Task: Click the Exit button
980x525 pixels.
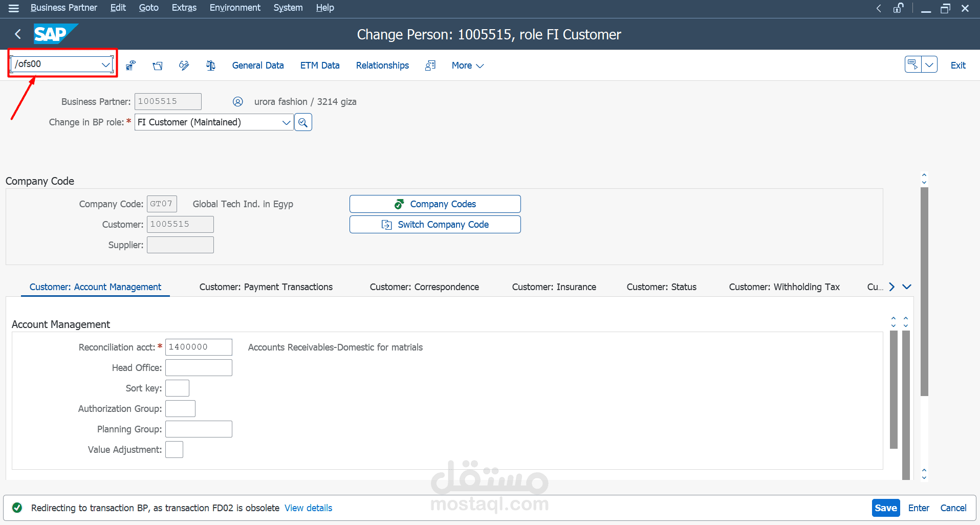Action: pyautogui.click(x=958, y=65)
